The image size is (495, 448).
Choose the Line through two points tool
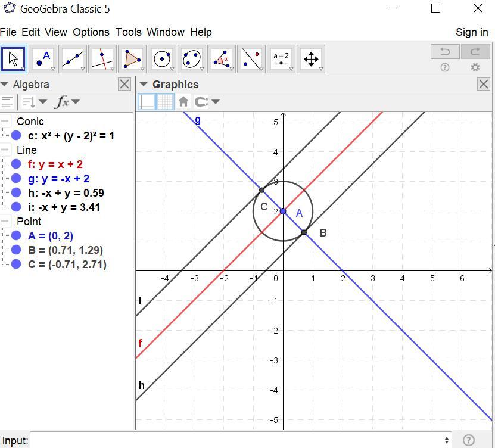(x=73, y=59)
